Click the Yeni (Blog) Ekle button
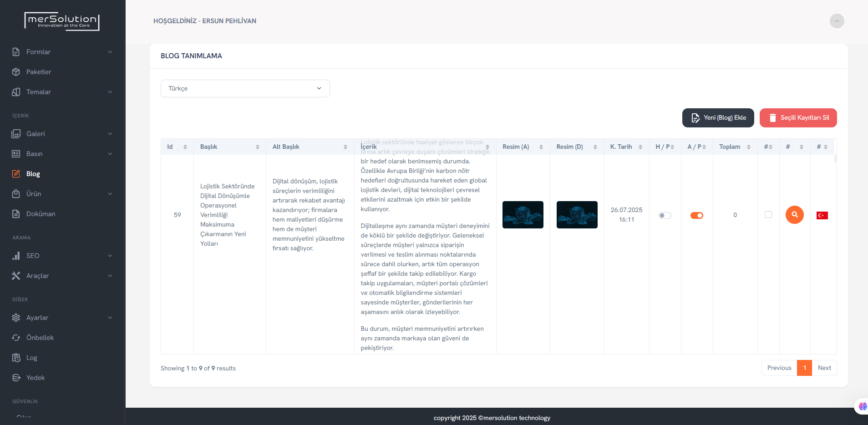 tap(718, 118)
